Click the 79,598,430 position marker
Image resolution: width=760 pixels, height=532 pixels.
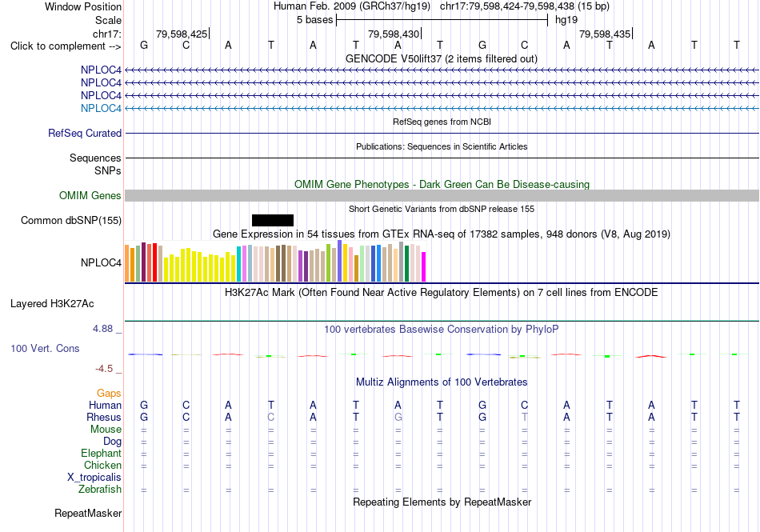click(x=394, y=34)
